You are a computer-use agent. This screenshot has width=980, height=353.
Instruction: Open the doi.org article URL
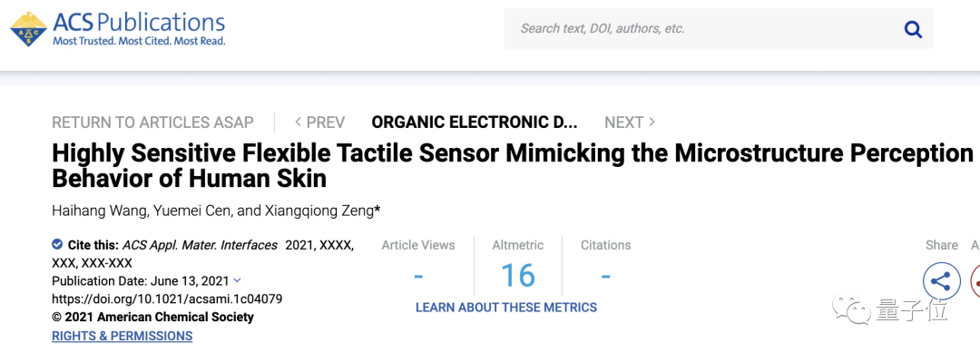[167, 299]
